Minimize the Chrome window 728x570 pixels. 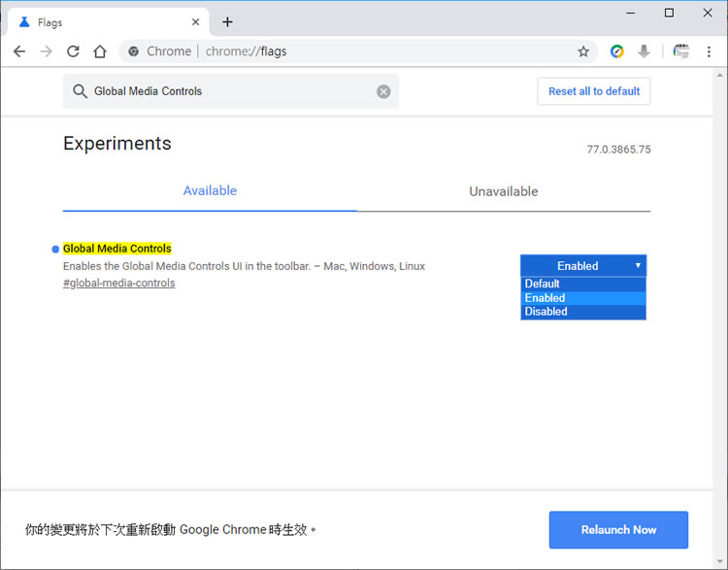coord(630,13)
